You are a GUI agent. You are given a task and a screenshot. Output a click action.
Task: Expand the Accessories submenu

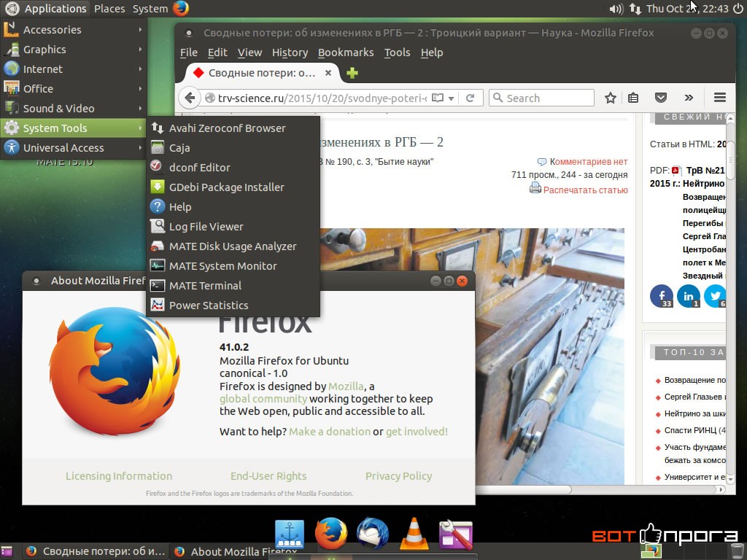point(73,29)
